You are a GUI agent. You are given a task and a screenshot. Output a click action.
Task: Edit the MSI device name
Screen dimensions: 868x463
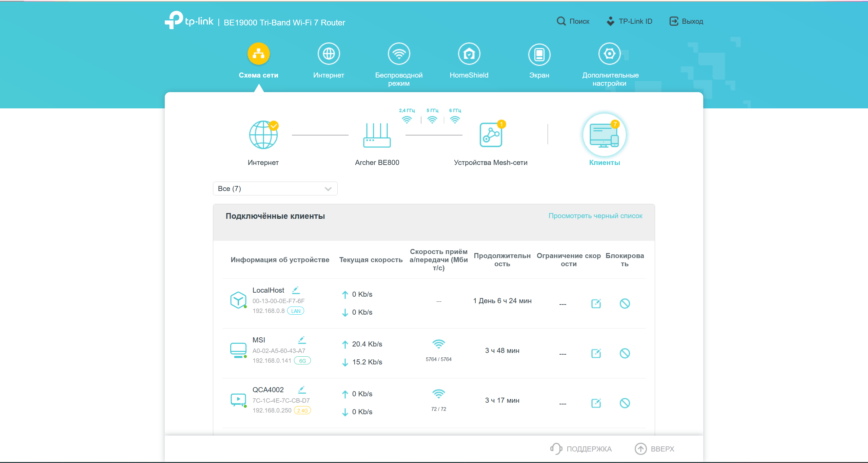(302, 340)
